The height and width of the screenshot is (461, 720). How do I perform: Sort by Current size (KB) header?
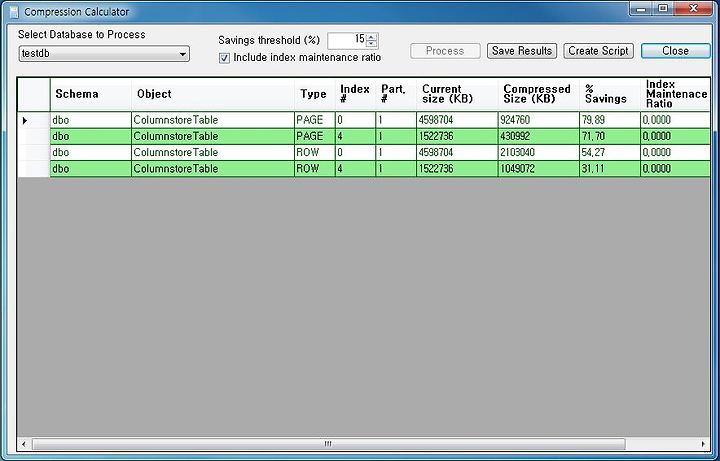coord(457,94)
